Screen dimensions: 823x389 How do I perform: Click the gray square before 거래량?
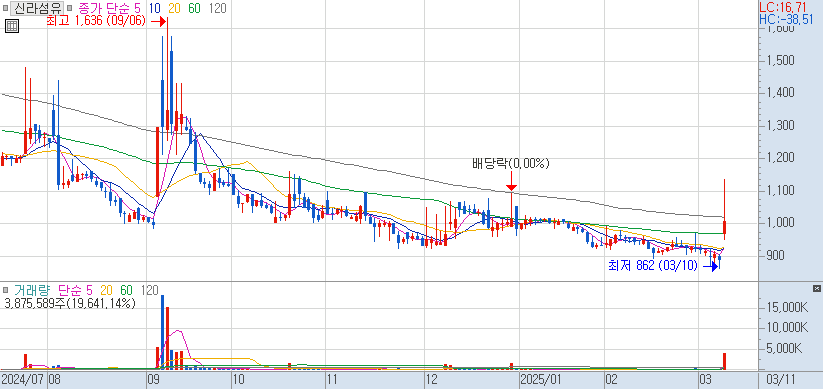point(5,289)
